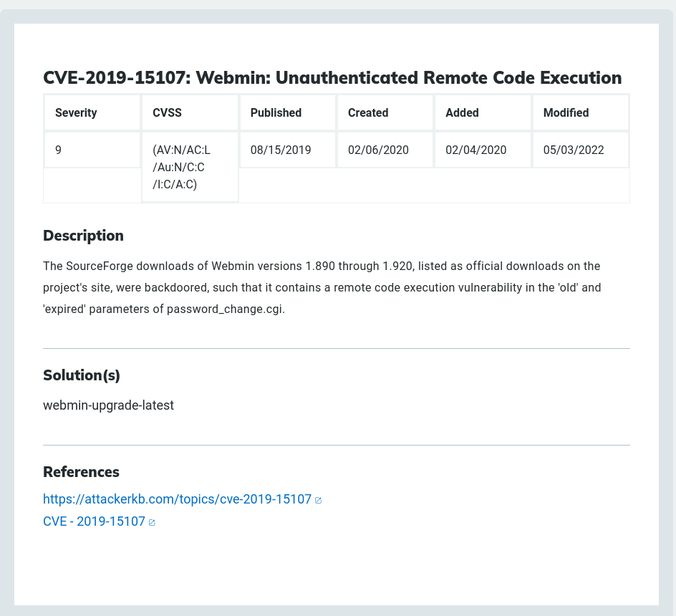This screenshot has height=616, width=676.
Task: Select the severity value 9 cell
Action: click(59, 150)
